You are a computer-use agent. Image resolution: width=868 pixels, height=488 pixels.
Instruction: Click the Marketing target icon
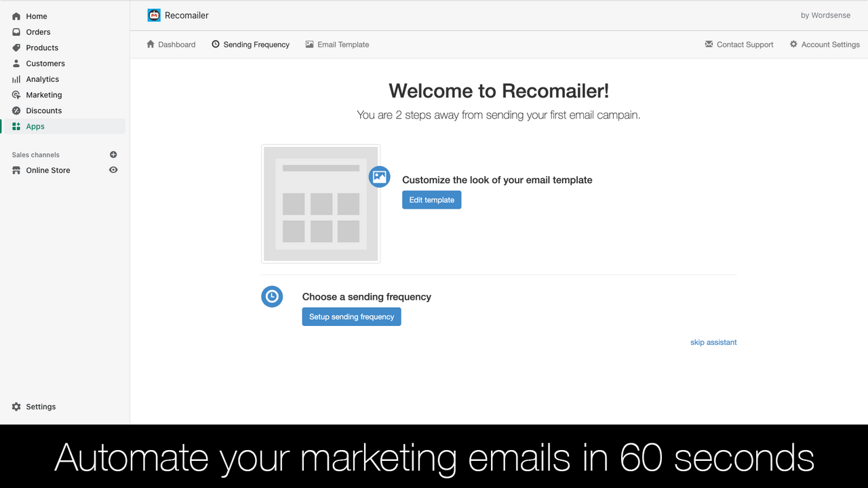(x=16, y=95)
